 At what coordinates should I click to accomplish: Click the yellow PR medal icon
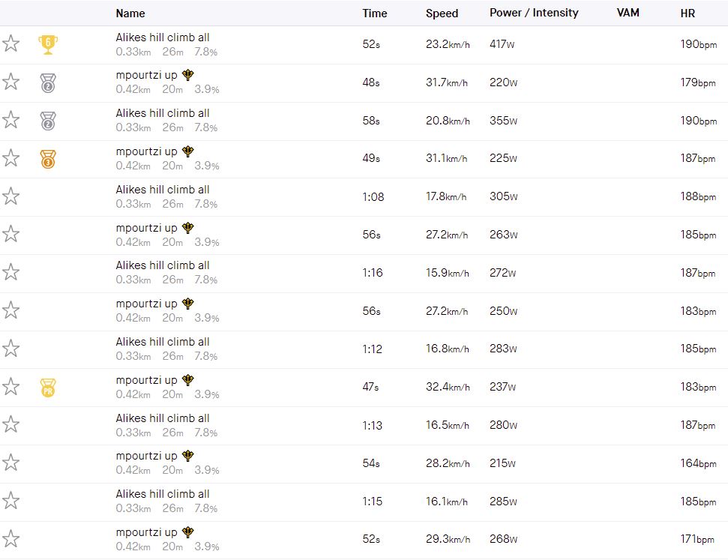48,388
